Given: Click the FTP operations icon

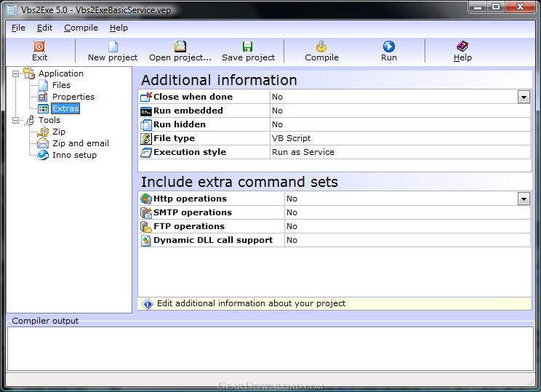Looking at the screenshot, I should (146, 226).
